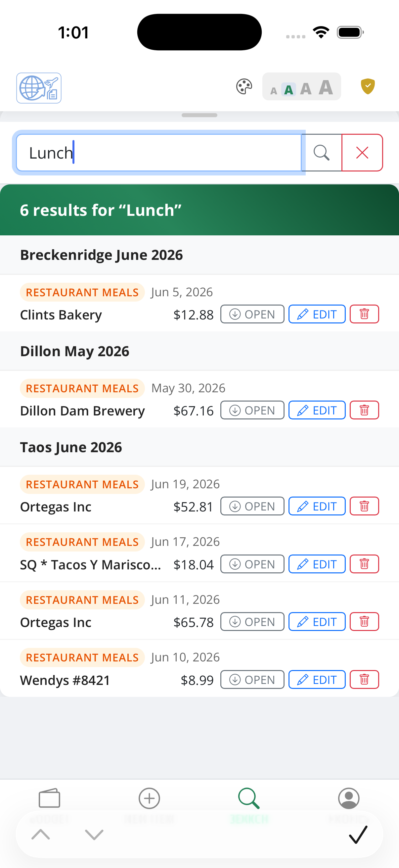Screen dimensions: 399x868
Task: Edit the Ortegas Inc $52.81 expense
Action: click(317, 506)
